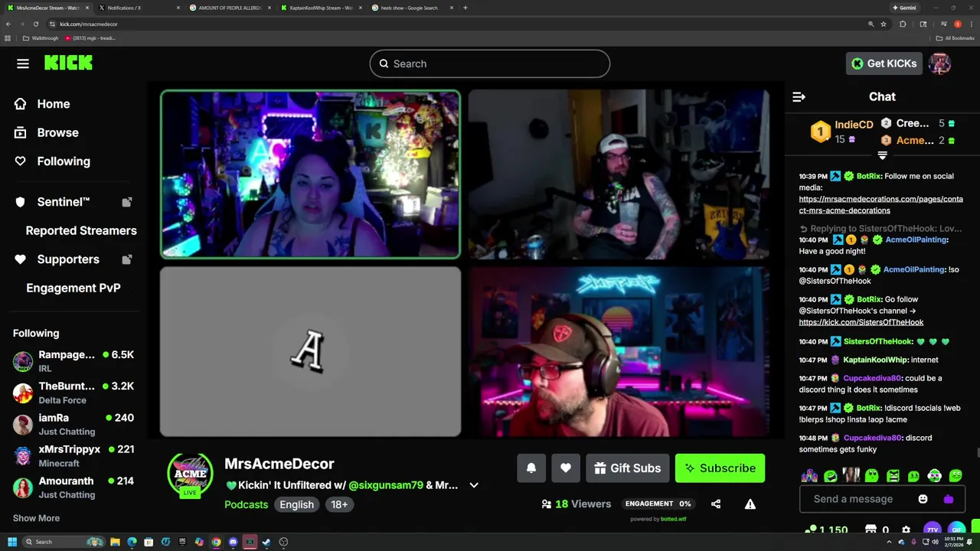980x551 pixels.
Task: Click the user profile avatar
Action: 939,64
